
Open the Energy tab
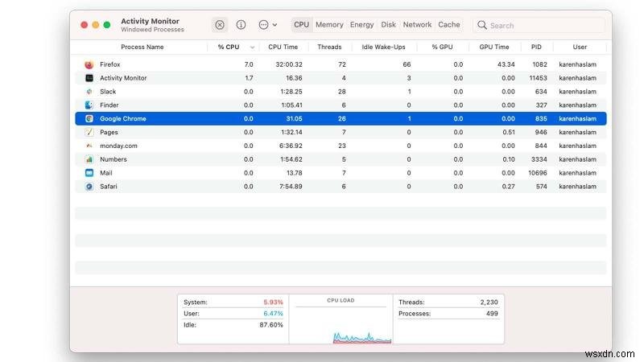(x=361, y=25)
